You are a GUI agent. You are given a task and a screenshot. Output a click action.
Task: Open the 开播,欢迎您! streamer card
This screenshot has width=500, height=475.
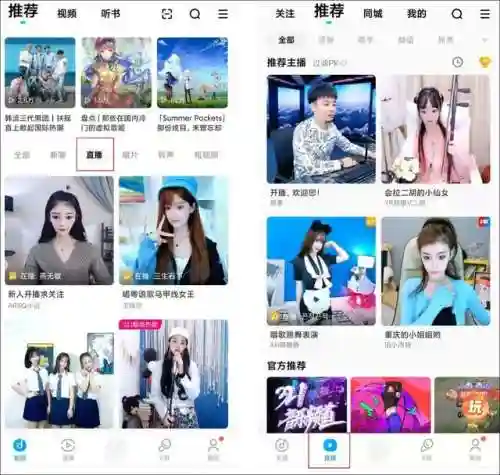[321, 129]
